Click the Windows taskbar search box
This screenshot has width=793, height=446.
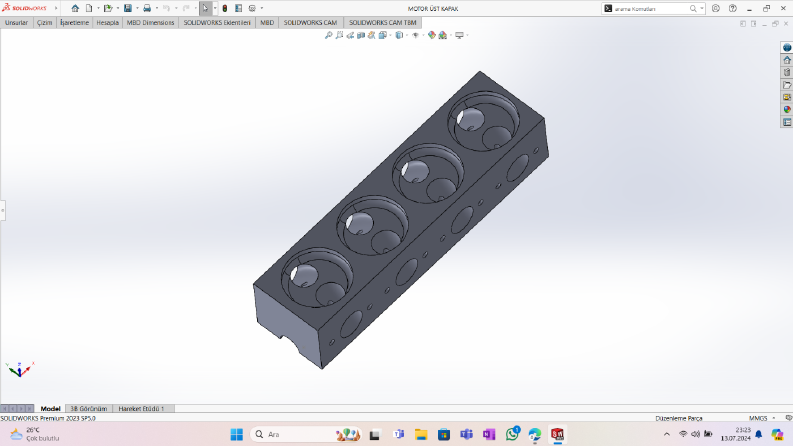point(306,434)
